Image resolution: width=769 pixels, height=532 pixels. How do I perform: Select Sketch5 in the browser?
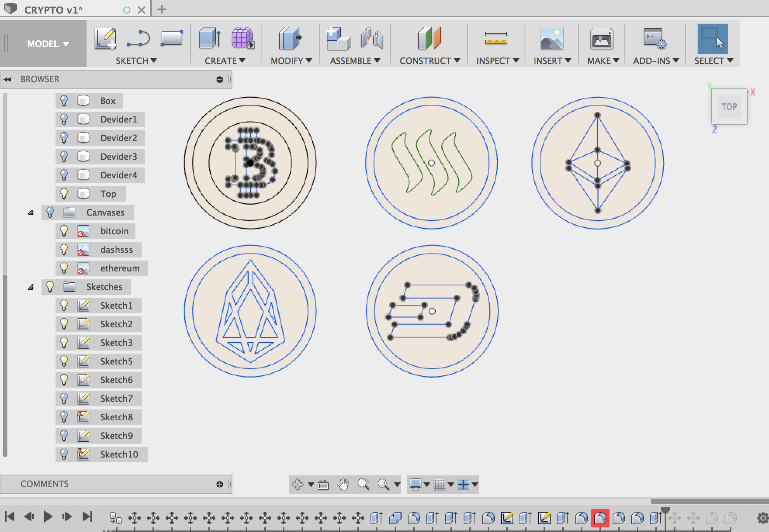pos(116,361)
